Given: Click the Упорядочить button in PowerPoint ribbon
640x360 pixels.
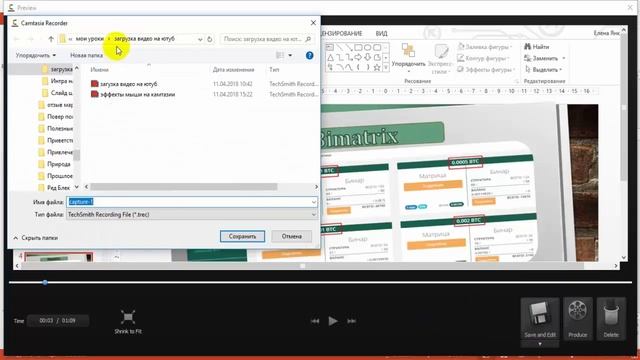Looking at the screenshot, I should 409,57.
